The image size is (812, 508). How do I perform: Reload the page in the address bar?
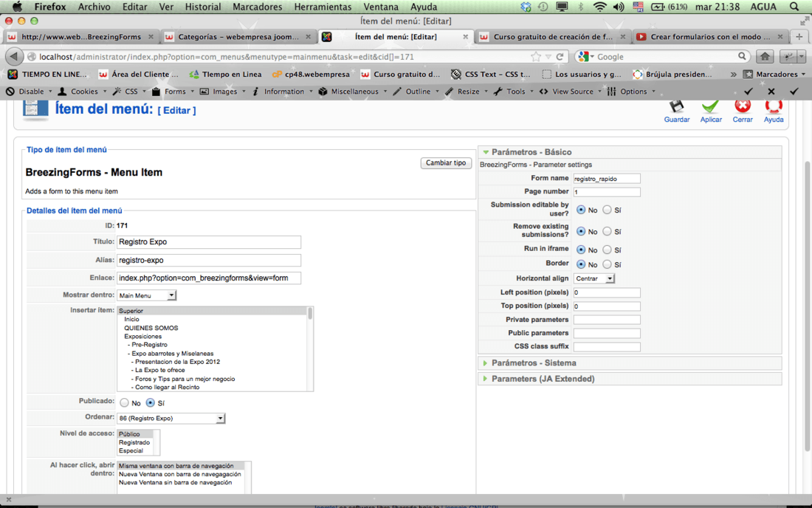pyautogui.click(x=560, y=56)
